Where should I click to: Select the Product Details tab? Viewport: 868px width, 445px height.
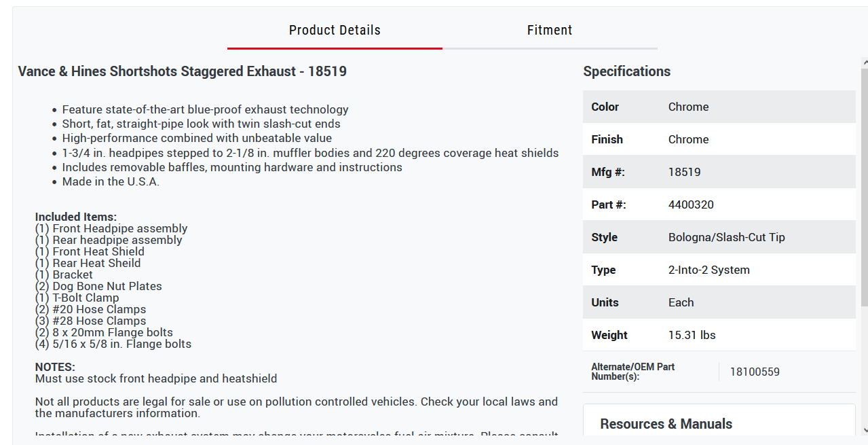pyautogui.click(x=335, y=30)
